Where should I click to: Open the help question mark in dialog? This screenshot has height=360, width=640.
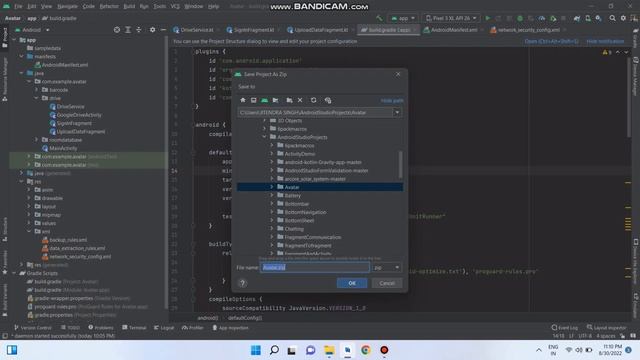242,283
